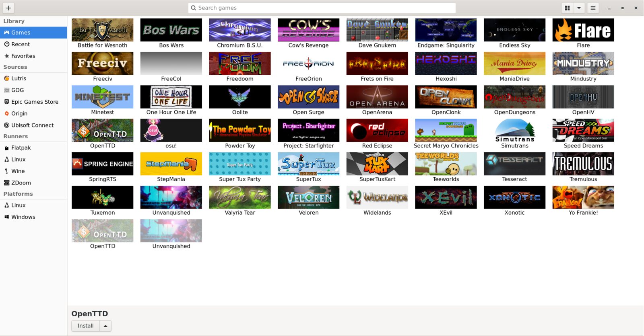Click the add game plus button
The height and width of the screenshot is (336, 644).
(8, 8)
